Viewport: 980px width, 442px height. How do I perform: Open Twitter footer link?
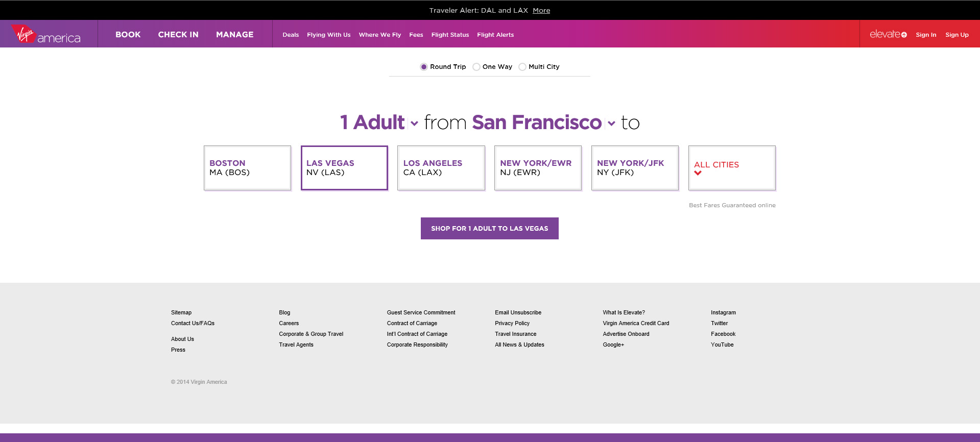[x=719, y=323]
